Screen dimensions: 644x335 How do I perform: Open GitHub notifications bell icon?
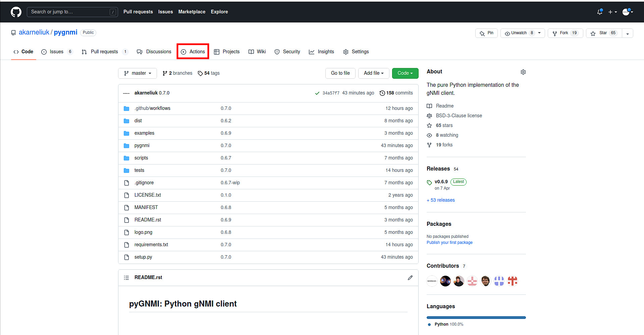click(599, 12)
